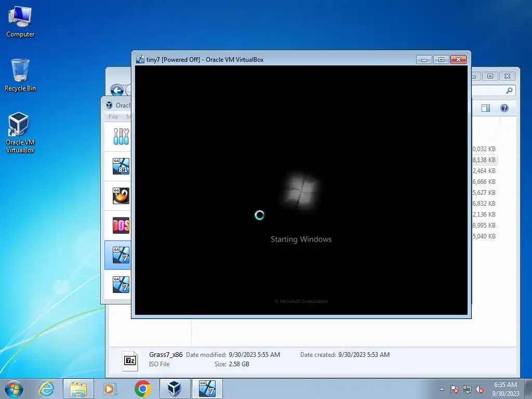Open Explorer help question mark icon

504,108
